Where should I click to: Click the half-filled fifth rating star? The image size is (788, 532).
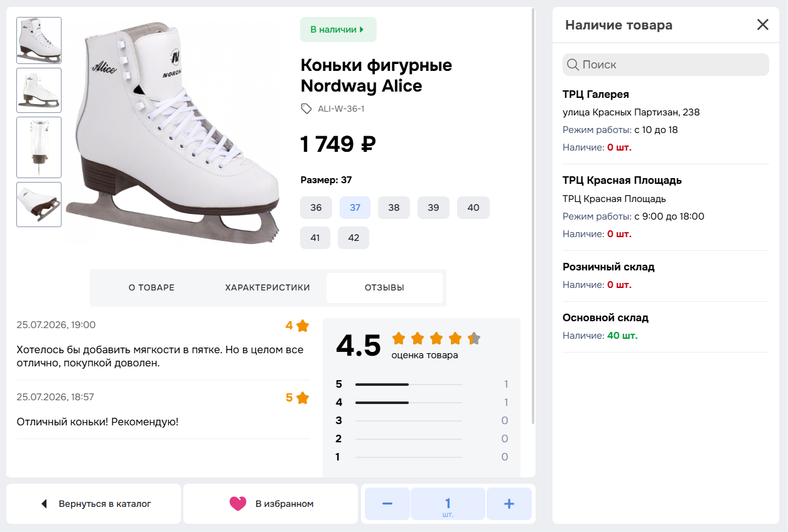click(474, 339)
